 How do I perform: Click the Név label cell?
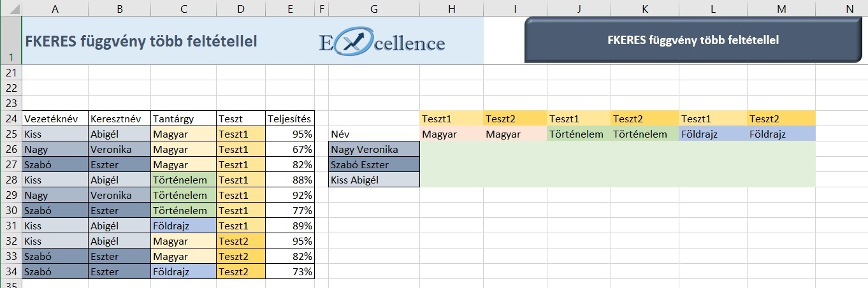(x=374, y=134)
